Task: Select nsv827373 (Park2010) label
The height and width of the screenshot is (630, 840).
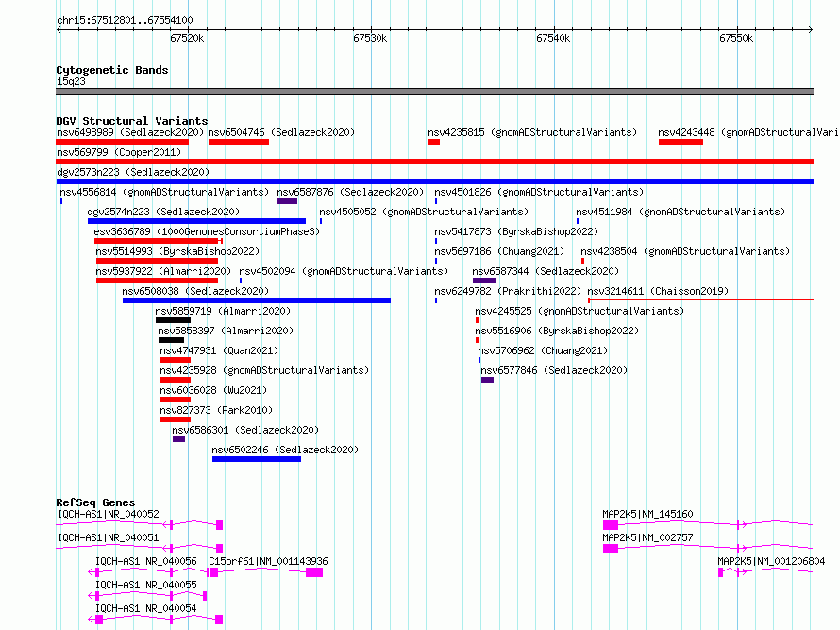Action: click(216, 410)
